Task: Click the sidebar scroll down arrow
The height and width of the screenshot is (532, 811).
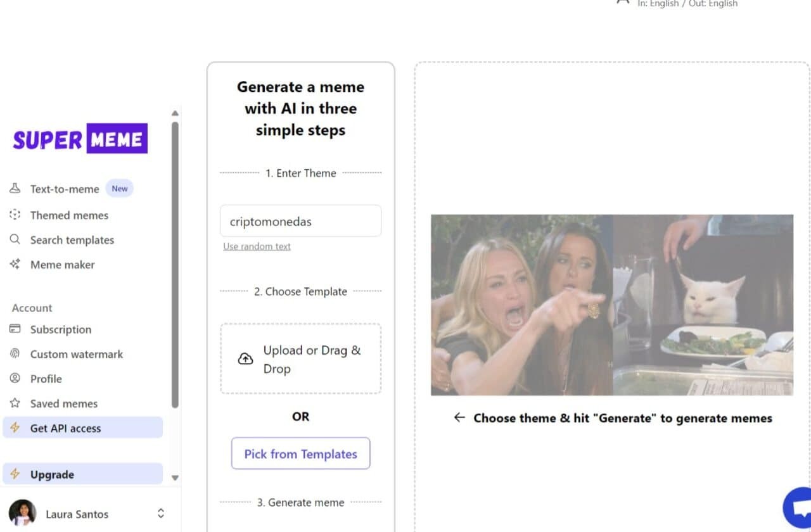Action: 176,478
